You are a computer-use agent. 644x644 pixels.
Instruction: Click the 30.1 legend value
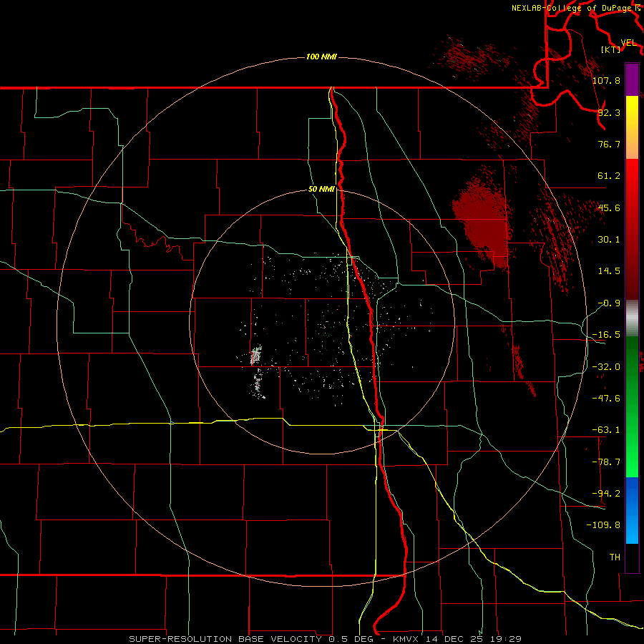coord(609,240)
